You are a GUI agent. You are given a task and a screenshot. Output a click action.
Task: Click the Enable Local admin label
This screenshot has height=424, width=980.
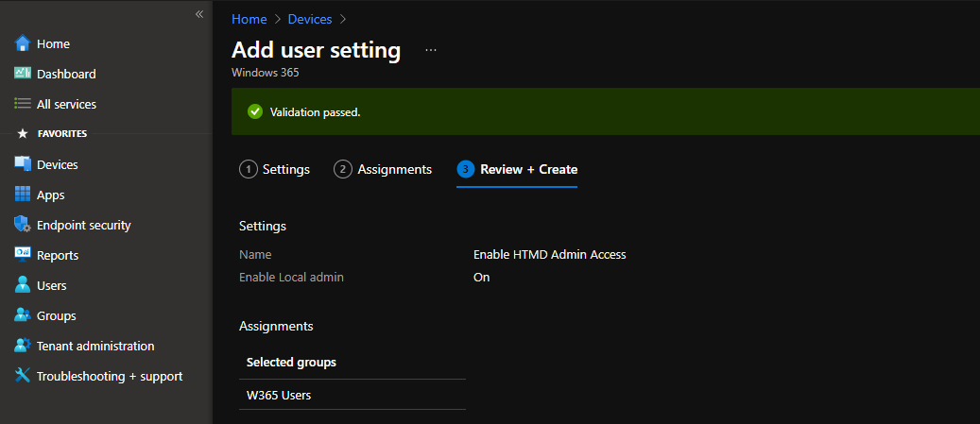(291, 277)
